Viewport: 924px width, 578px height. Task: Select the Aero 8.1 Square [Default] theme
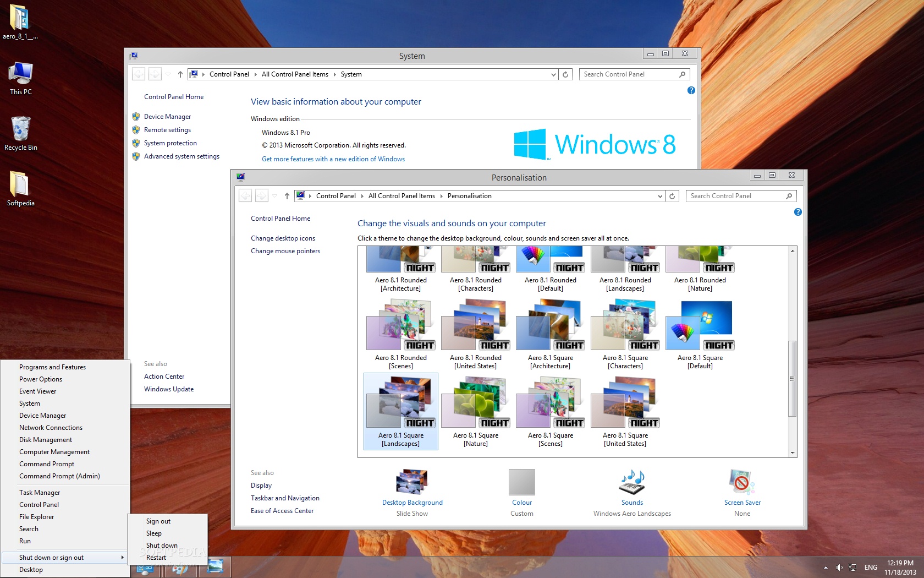(700, 335)
